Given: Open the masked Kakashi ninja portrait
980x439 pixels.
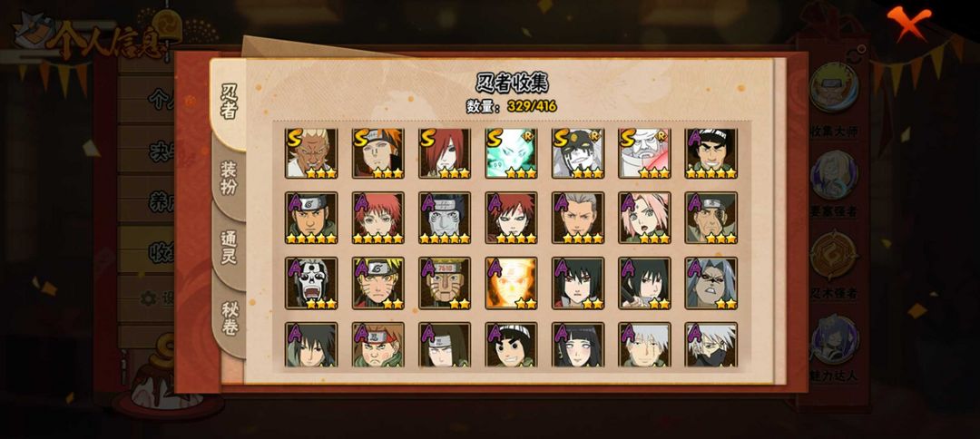Looking at the screenshot, I should (711, 345).
